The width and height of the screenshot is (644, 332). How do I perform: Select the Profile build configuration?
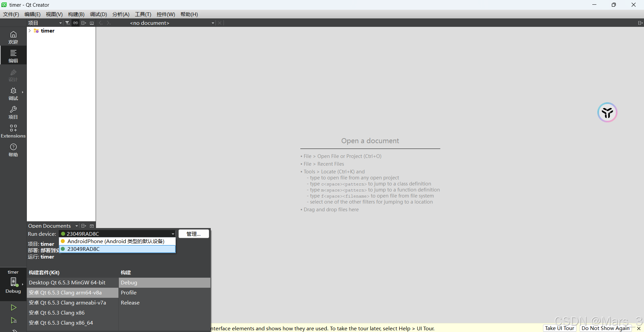(164, 293)
